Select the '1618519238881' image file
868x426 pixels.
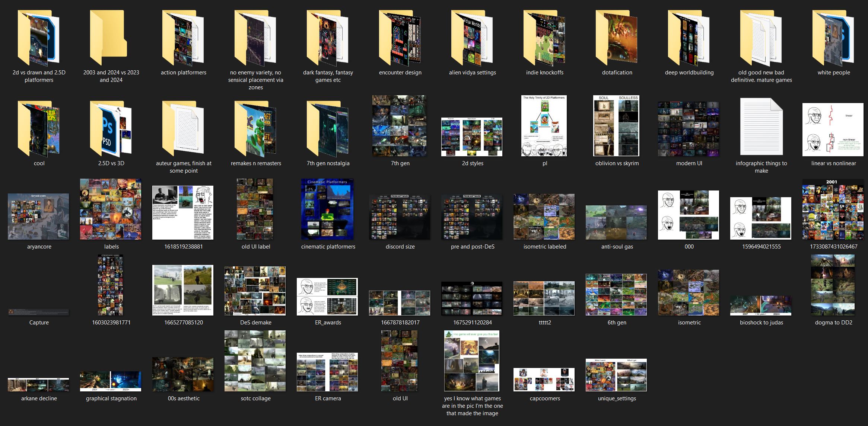(183, 212)
